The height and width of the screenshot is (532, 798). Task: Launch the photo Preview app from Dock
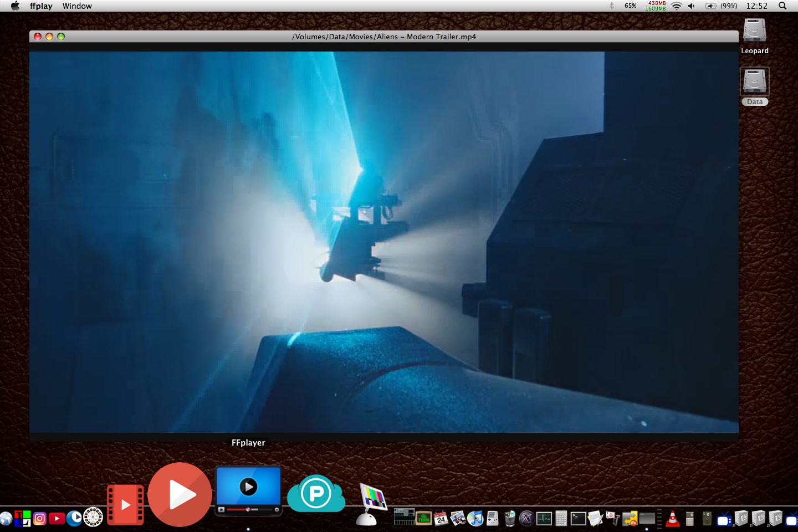click(458, 518)
